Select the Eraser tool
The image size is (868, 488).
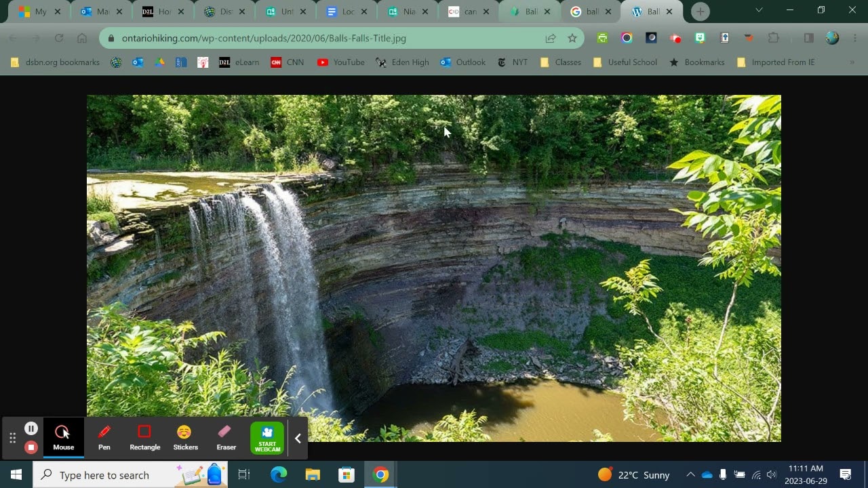(226, 437)
